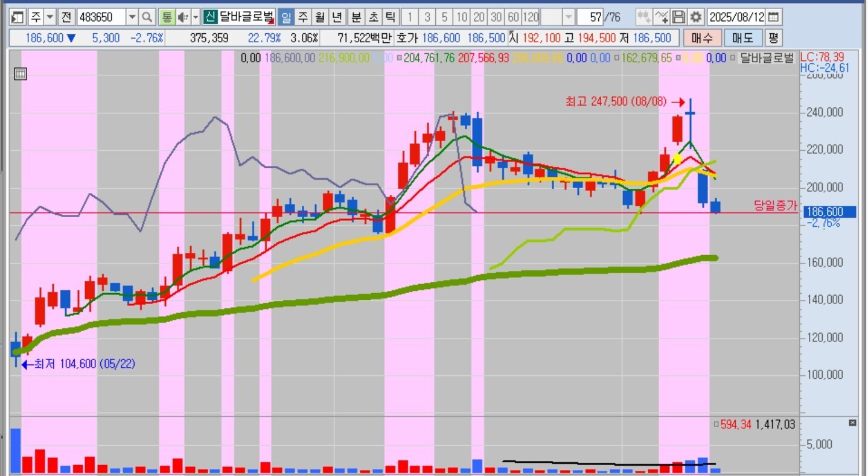868x476 pixels.
Task: Click the save chart floppy disk icon
Action: 679,17
